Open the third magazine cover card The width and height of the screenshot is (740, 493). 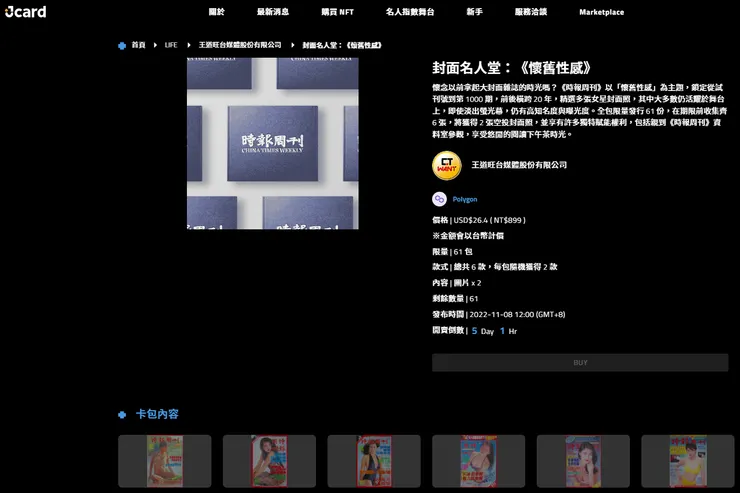[374, 461]
